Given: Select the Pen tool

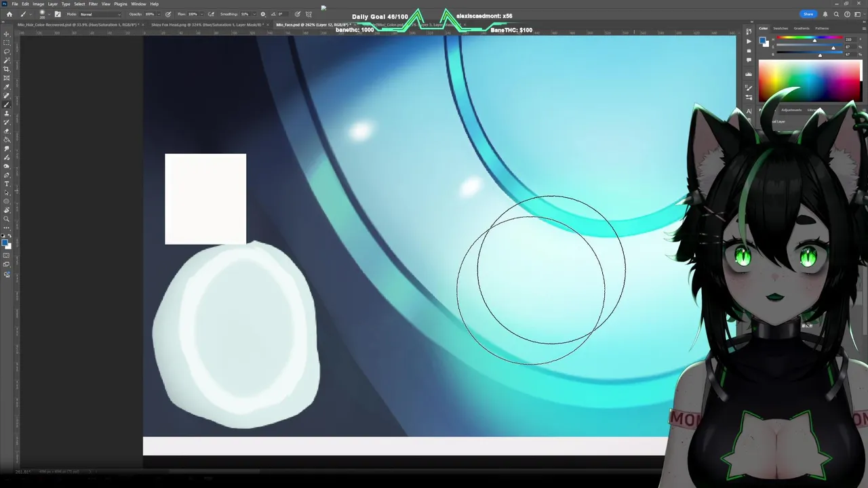Looking at the screenshot, I should [7, 175].
